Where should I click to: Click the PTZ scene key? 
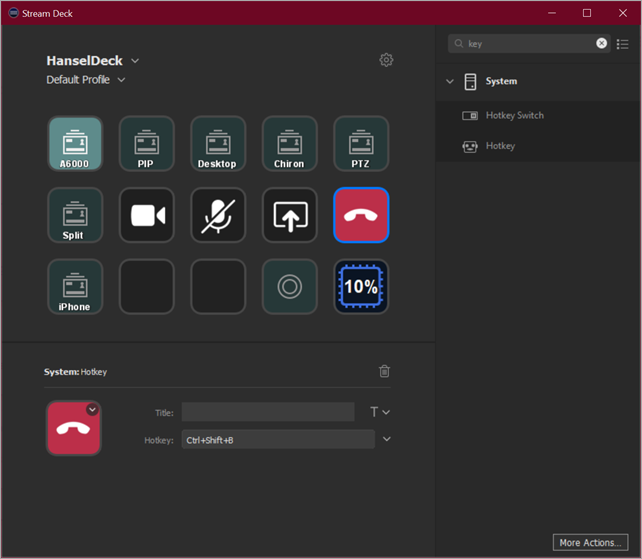click(x=361, y=144)
